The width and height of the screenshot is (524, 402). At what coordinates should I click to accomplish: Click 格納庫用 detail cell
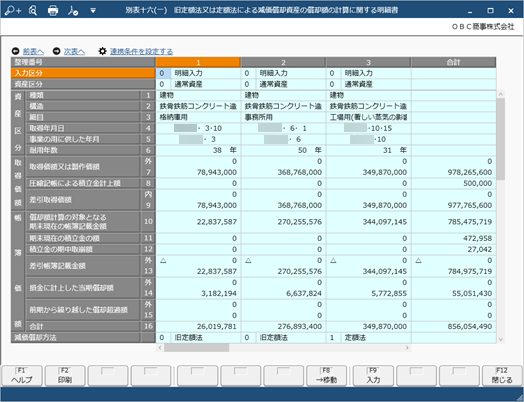tap(198, 117)
